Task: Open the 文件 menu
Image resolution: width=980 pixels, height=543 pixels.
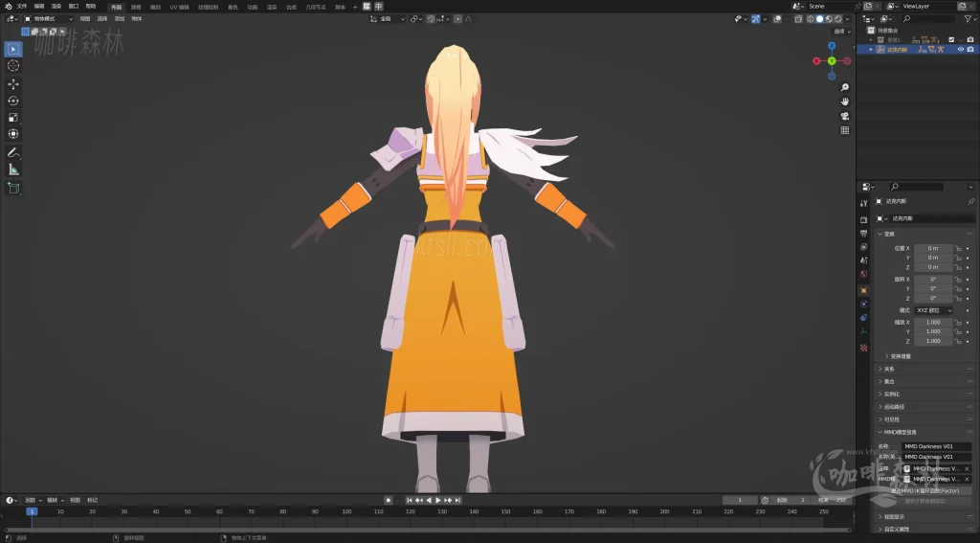Action: pyautogui.click(x=22, y=7)
